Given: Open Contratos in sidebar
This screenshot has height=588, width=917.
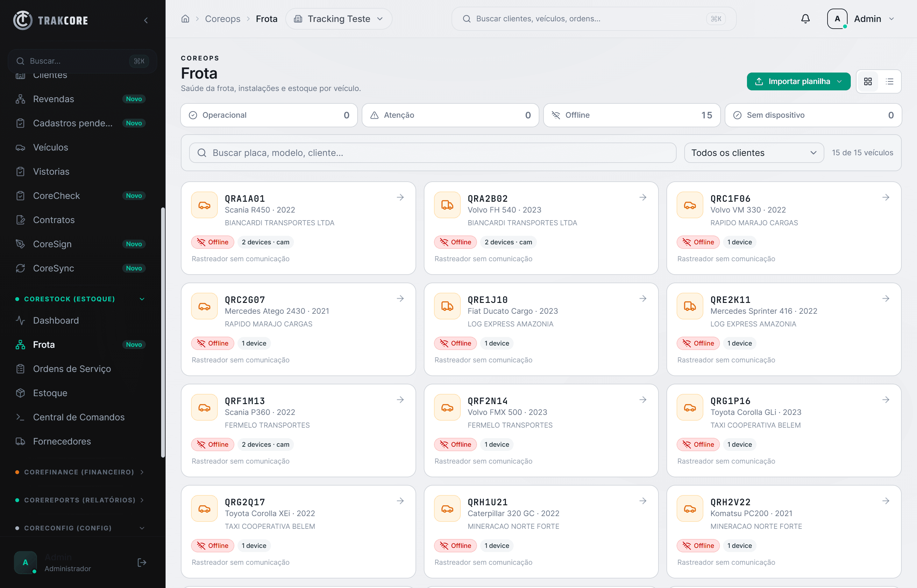Looking at the screenshot, I should [80, 220].
